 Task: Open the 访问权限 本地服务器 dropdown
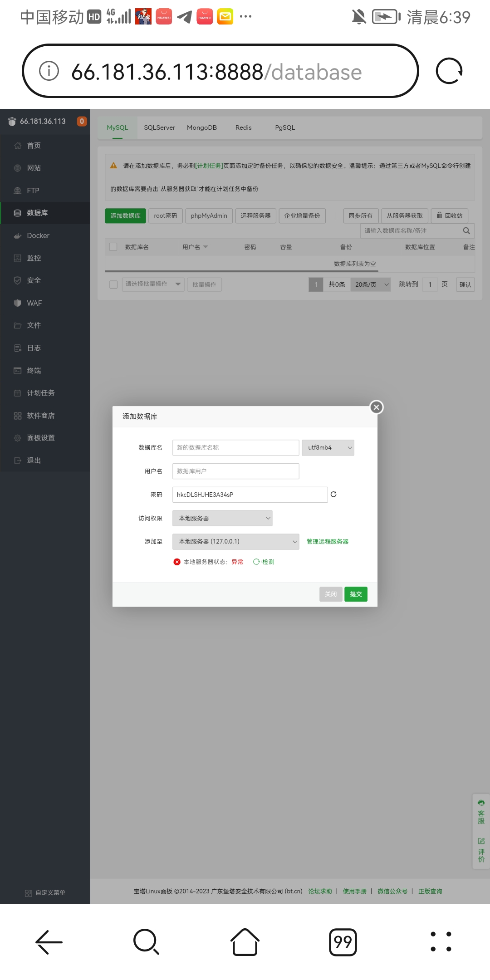pyautogui.click(x=222, y=518)
